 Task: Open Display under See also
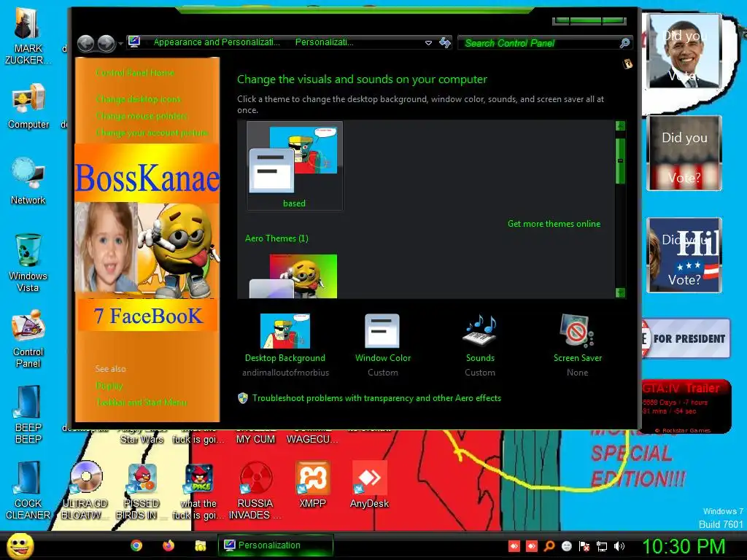109,386
